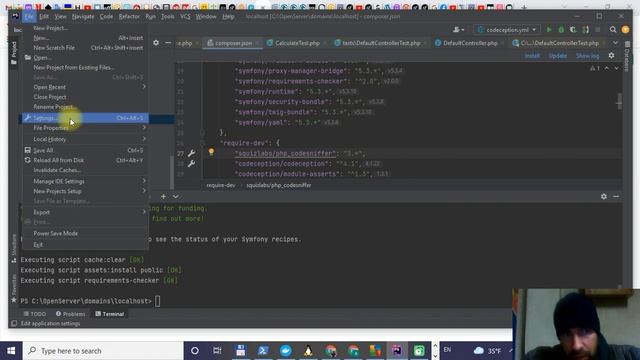Image resolution: width=640 pixels, height=360 pixels.
Task: Expand the Local History submenu
Action: point(85,139)
